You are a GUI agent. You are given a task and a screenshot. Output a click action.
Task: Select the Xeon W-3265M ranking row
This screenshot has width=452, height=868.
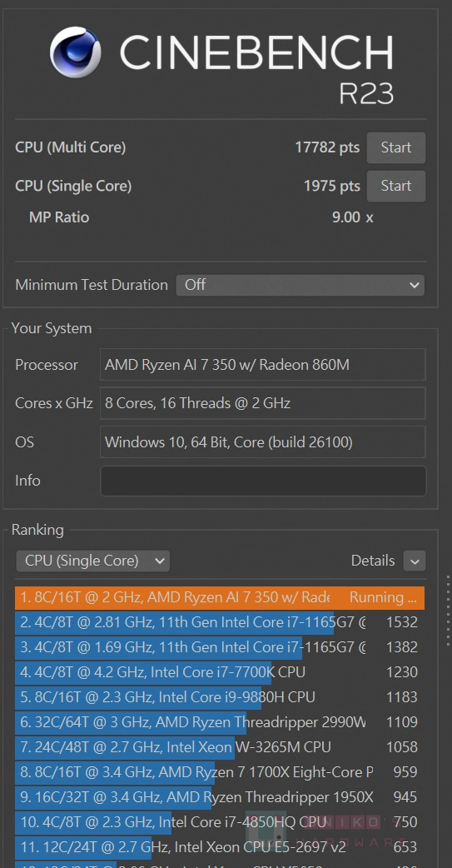tap(220, 746)
